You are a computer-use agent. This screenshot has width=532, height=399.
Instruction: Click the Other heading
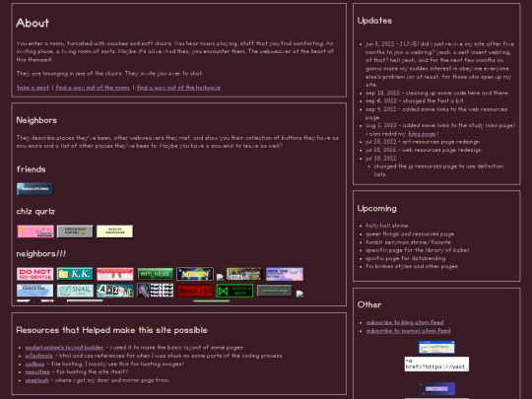pyautogui.click(x=369, y=304)
